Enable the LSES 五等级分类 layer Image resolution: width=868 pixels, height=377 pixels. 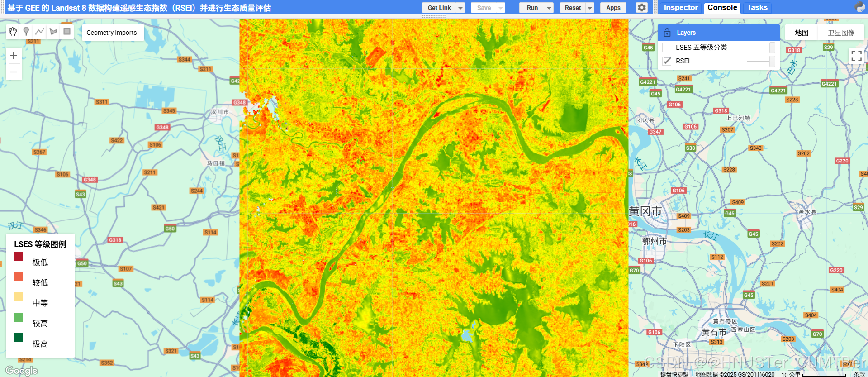point(667,48)
